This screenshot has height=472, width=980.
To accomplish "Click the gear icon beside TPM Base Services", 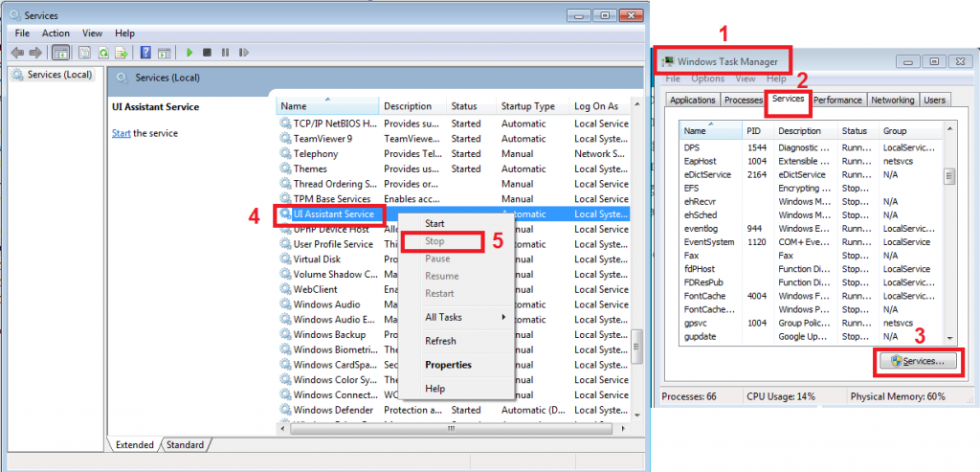I will [x=285, y=199].
